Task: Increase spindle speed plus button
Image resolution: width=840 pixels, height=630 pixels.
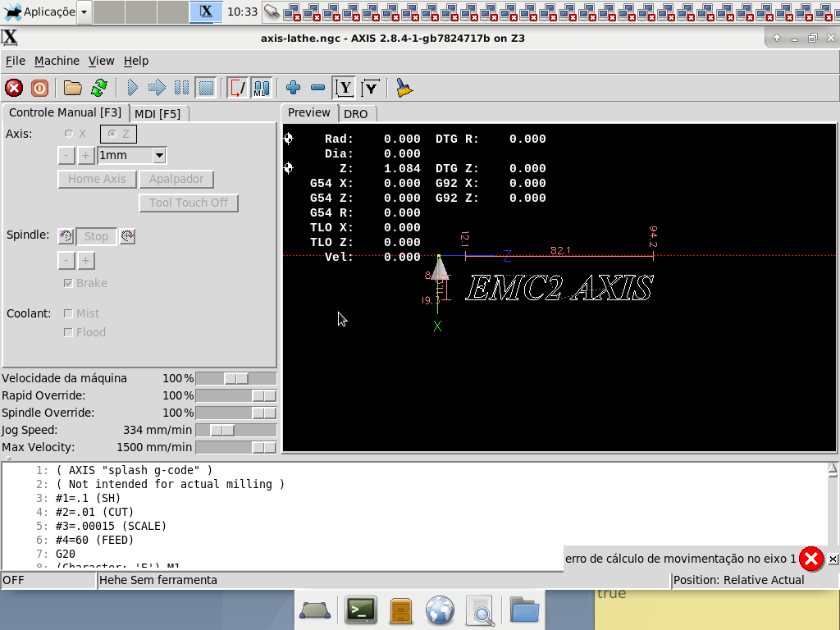Action: (x=85, y=260)
